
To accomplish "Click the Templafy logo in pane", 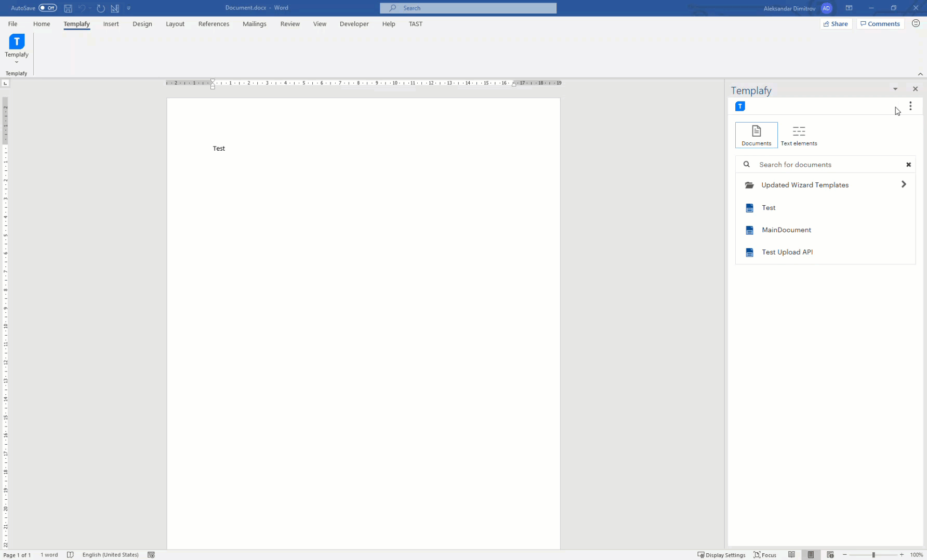I will pos(740,106).
